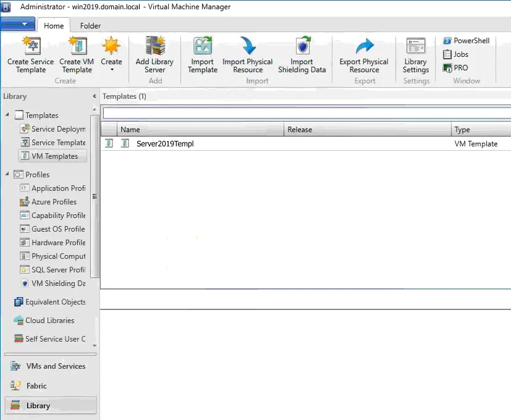Click Import Shielding Data shield icon
The width and height of the screenshot is (511, 420).
303,45
